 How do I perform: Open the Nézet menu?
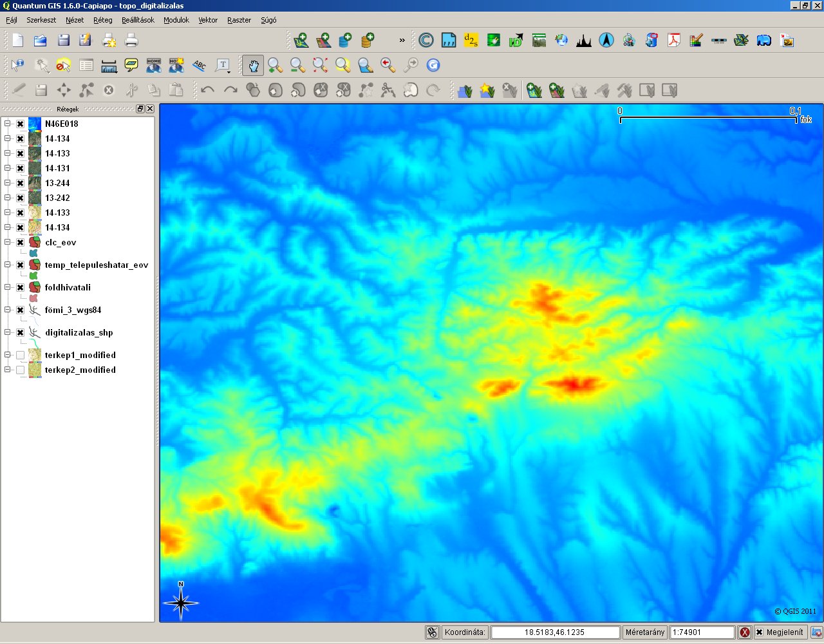click(75, 20)
